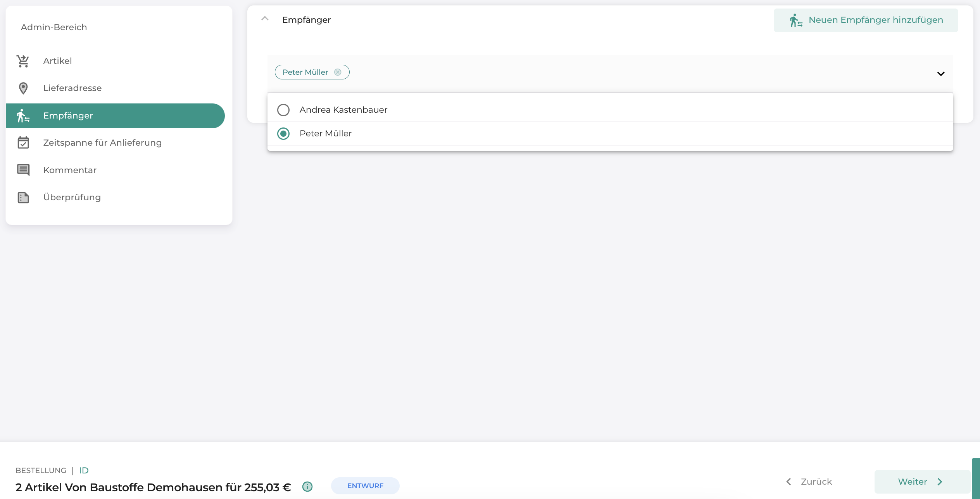Collapse the recipient dropdown with chevron arrow
The height and width of the screenshot is (499, 980).
(x=941, y=74)
